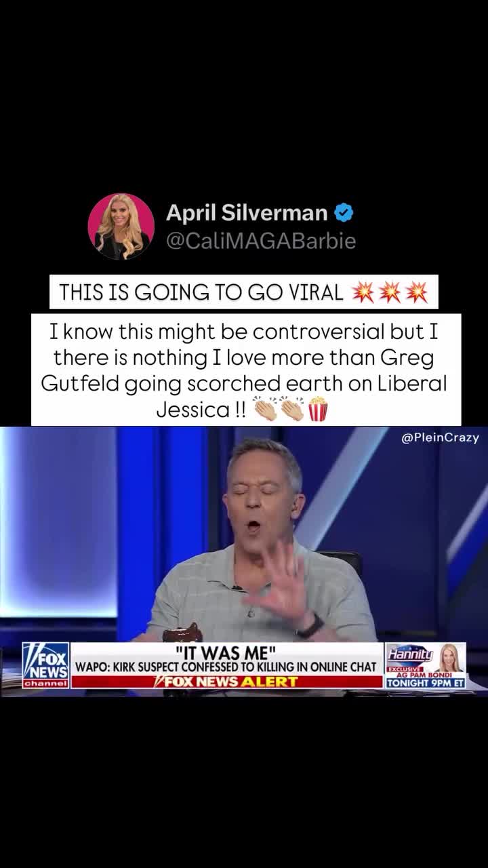The width and height of the screenshot is (488, 868).
Task: Click the Fox News channel logo
Action: [x=45, y=666]
